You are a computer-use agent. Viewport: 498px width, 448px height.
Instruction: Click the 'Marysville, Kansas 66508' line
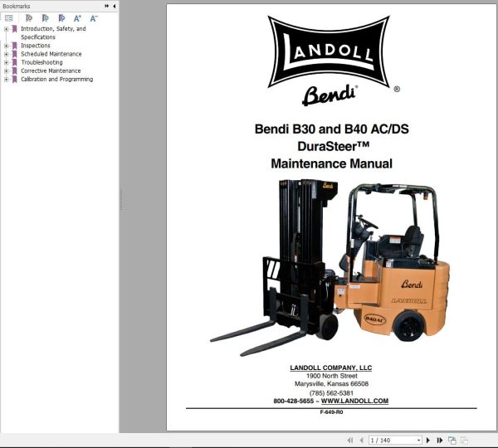(331, 384)
